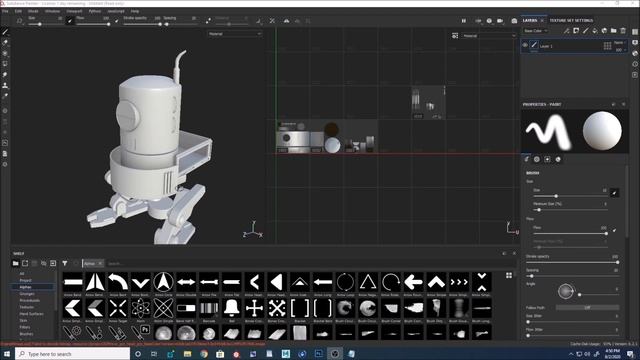Screen dimensions: 640x360
Task: Click the Shelf filter funnel icon
Action: pyautogui.click(x=65, y=263)
